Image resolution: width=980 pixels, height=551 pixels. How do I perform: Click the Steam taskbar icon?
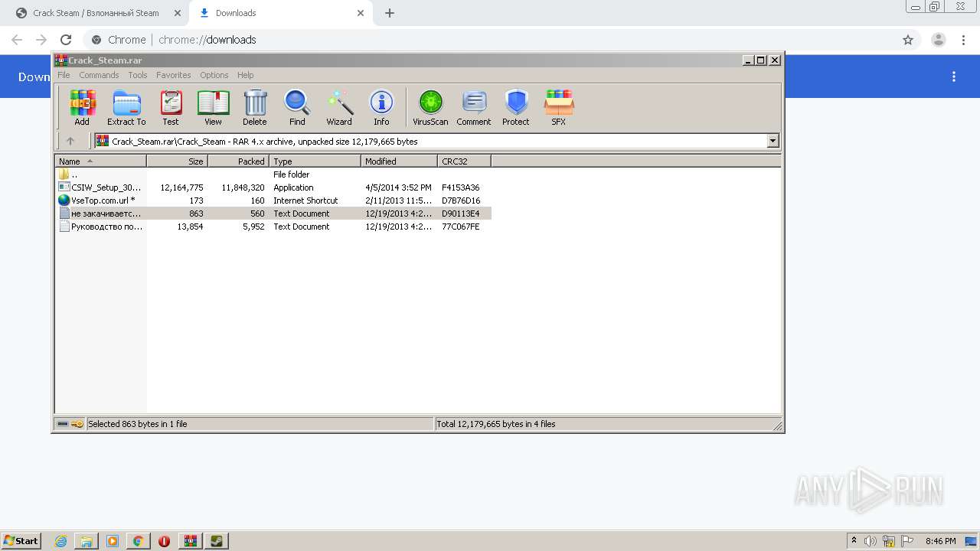(217, 541)
